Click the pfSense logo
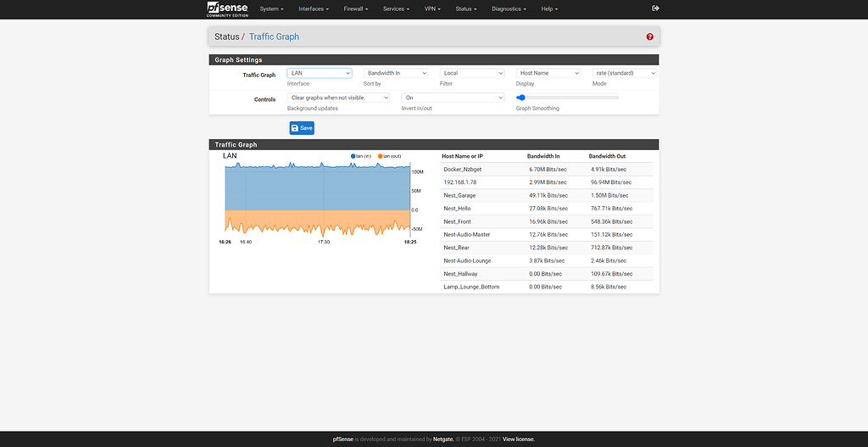 [227, 8]
